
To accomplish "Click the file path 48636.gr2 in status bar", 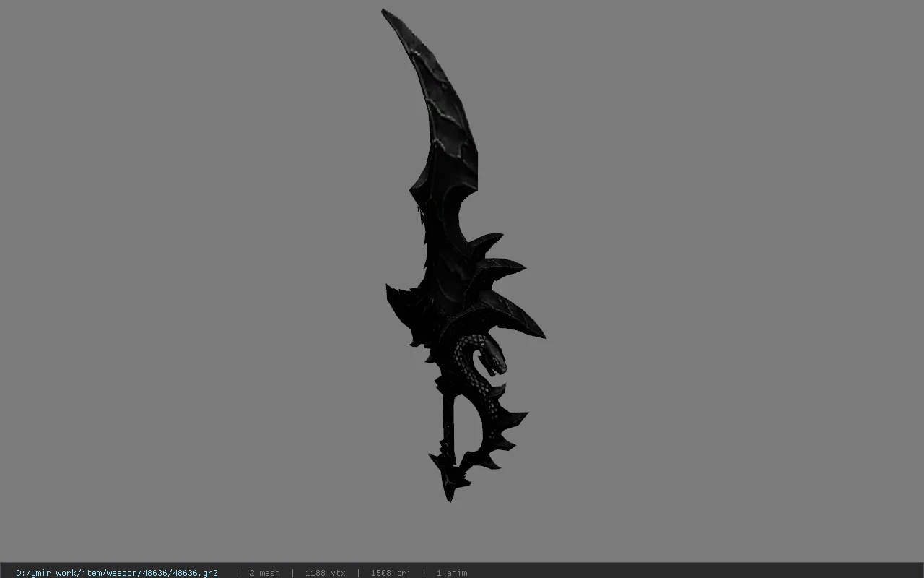I will pos(117,573).
